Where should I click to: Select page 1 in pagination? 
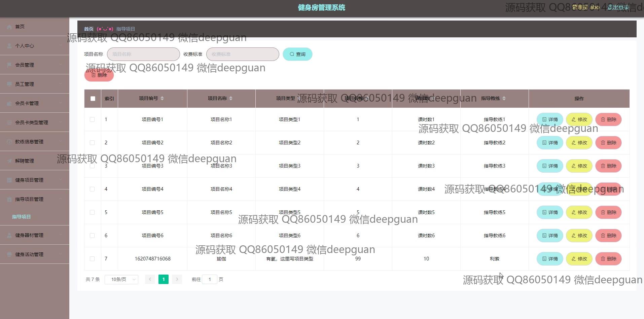(164, 279)
